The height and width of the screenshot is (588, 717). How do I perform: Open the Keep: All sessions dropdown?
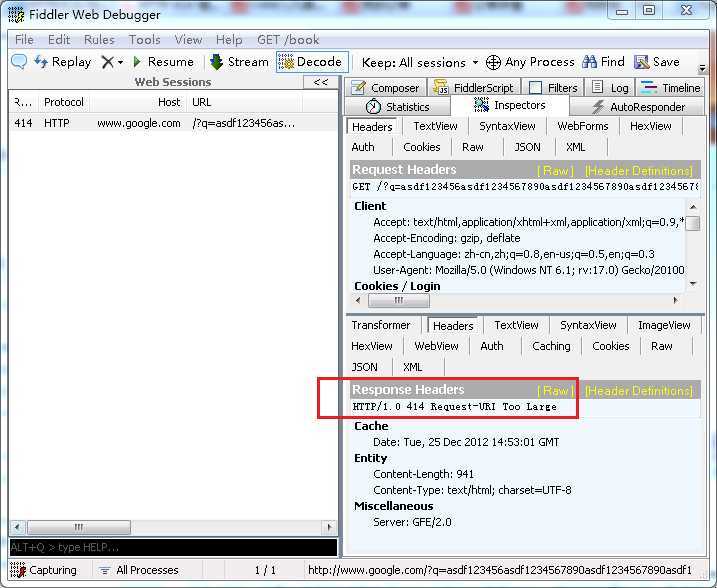point(419,62)
